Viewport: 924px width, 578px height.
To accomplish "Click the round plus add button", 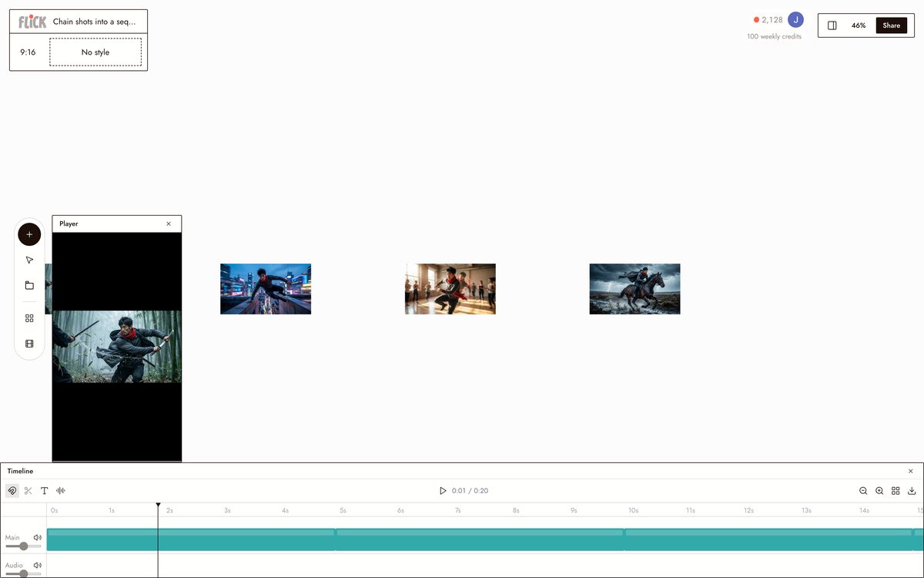I will click(29, 234).
